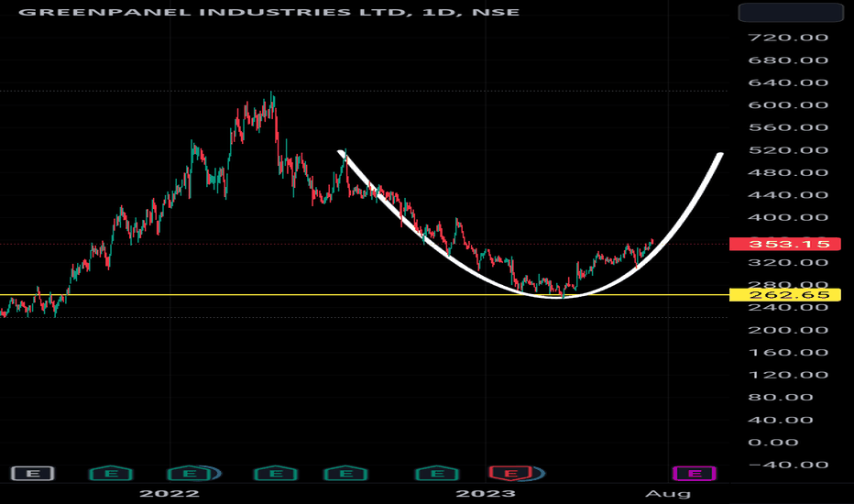Click the 440.00 price axis label
This screenshot has width=854, height=504.
(788, 195)
